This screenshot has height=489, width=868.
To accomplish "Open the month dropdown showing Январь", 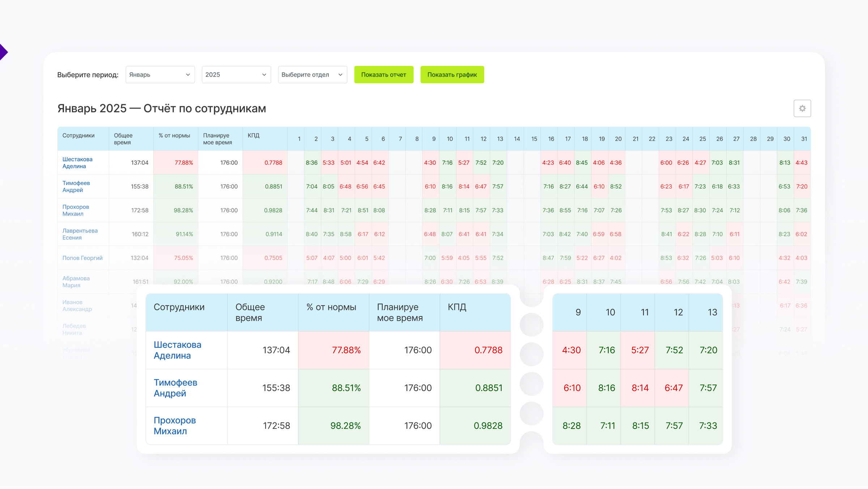I will tap(160, 75).
